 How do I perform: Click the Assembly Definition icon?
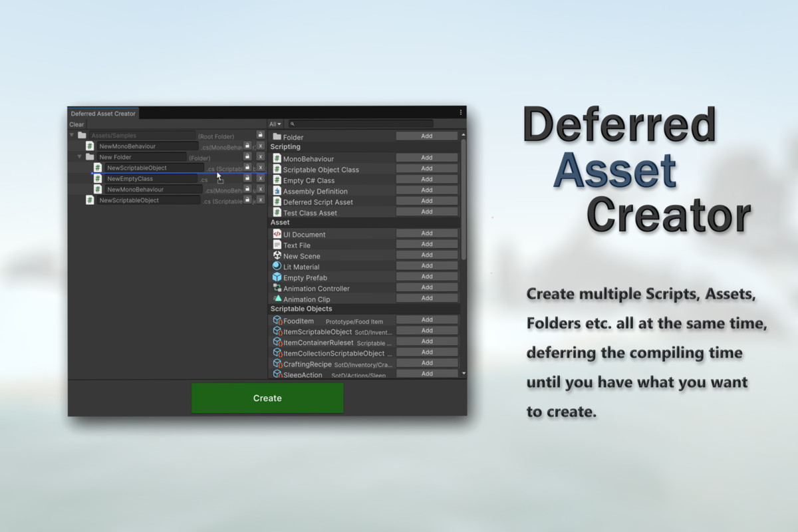pyautogui.click(x=277, y=190)
